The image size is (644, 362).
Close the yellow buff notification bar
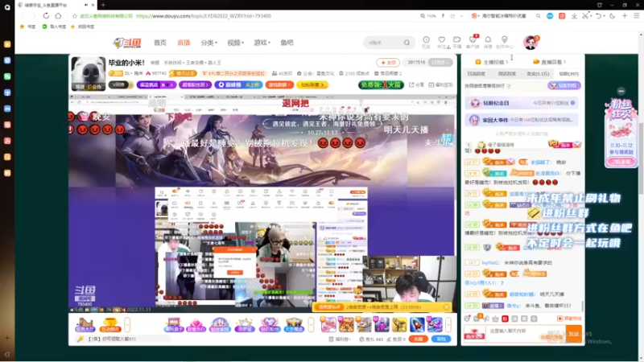point(447,307)
